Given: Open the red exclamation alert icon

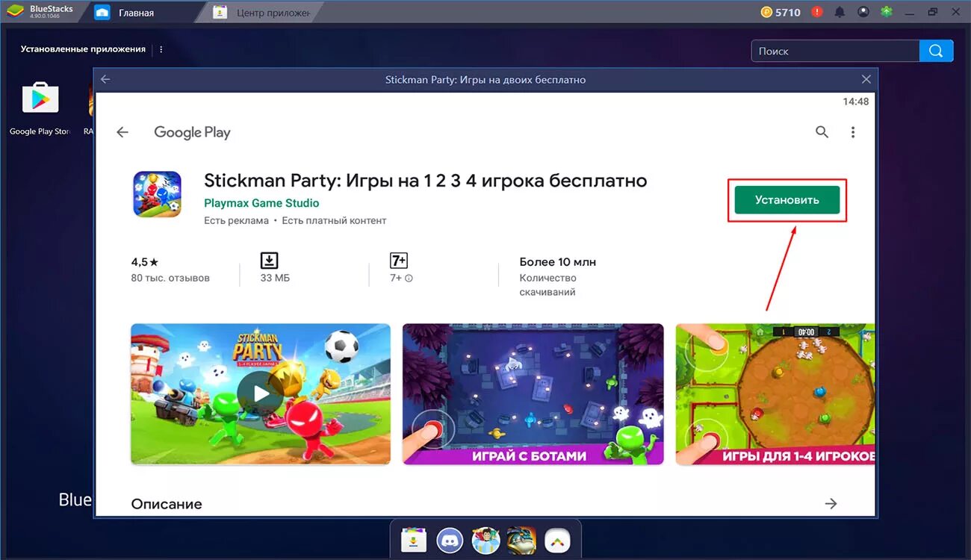Looking at the screenshot, I should (x=817, y=12).
